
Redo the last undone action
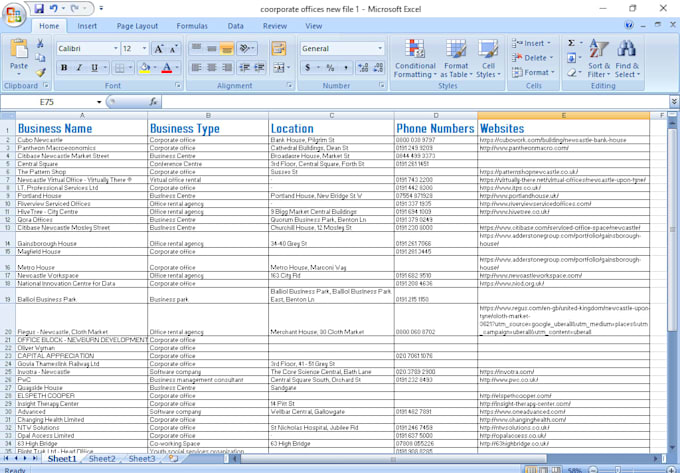(x=74, y=9)
